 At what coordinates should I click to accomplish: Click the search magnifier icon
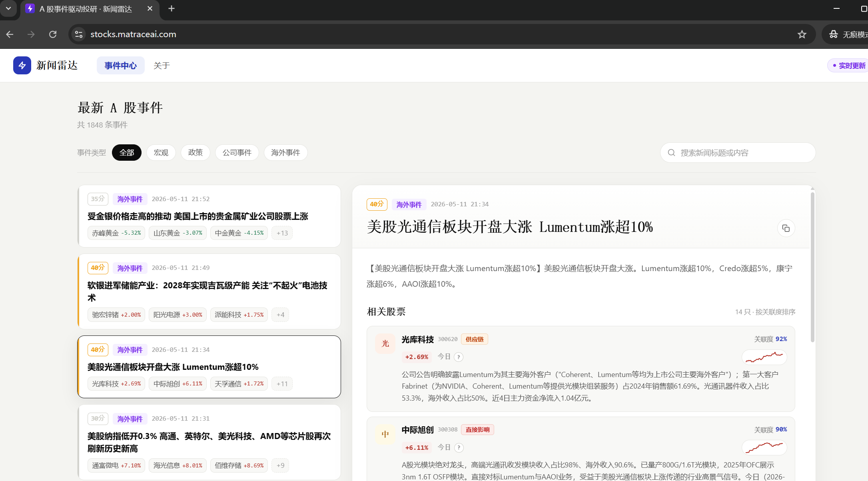672,153
